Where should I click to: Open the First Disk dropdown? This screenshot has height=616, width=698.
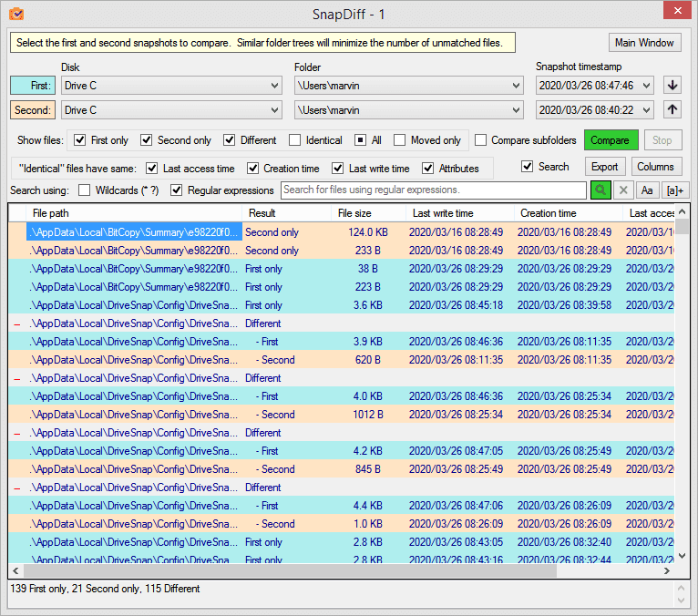point(275,85)
